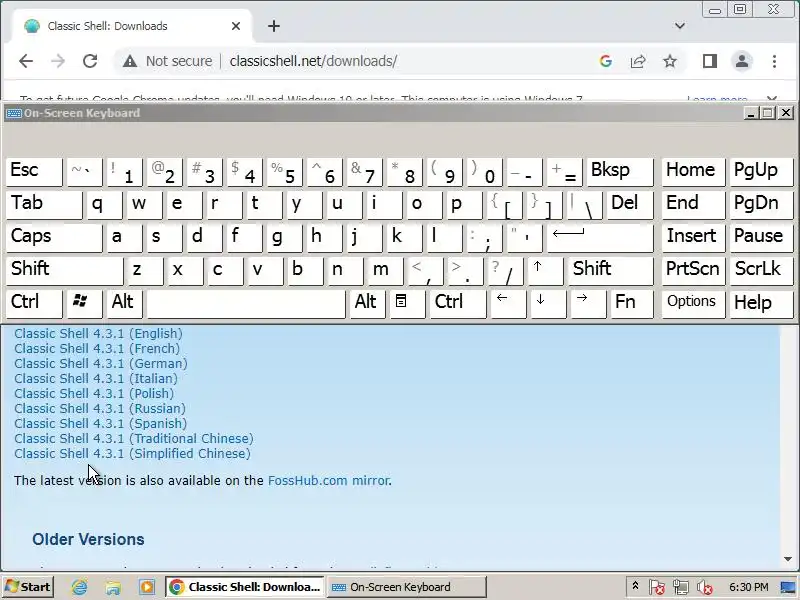The image size is (800, 600).
Task: Show hidden tray icons chevron
Action: point(635,586)
